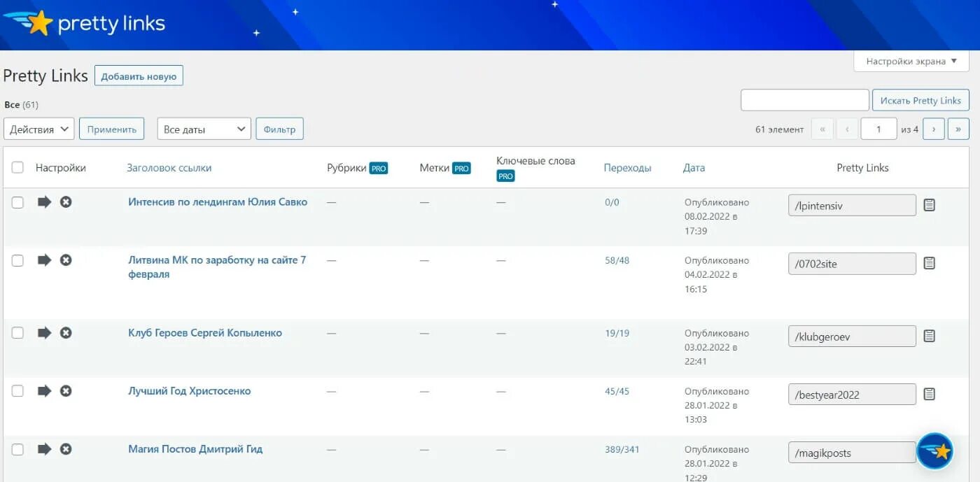Open the 389/341 clicks stat

(x=622, y=449)
